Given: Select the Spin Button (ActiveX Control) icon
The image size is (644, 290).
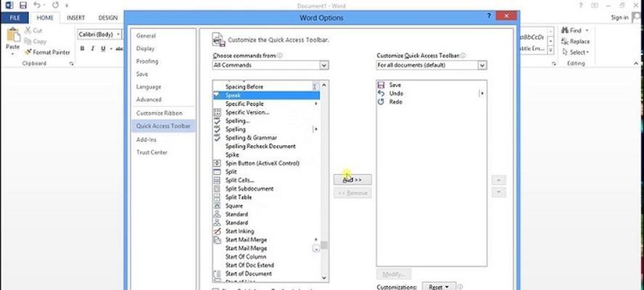Looking at the screenshot, I should (x=217, y=163).
